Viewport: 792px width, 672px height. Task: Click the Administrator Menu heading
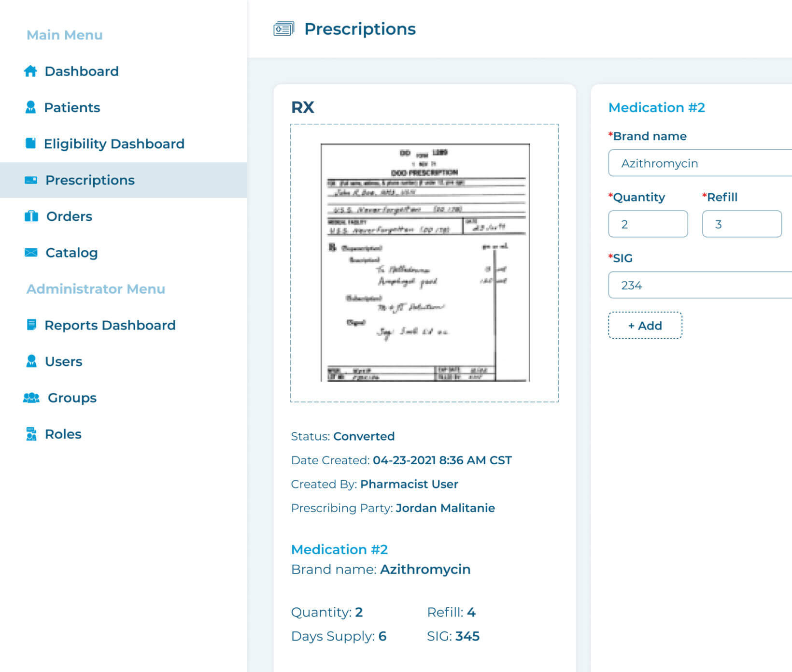[x=96, y=289]
